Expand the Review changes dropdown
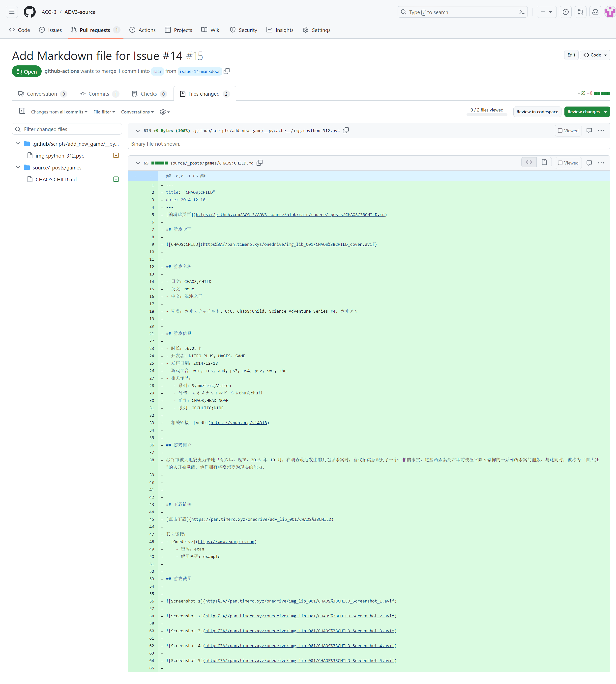 click(605, 112)
